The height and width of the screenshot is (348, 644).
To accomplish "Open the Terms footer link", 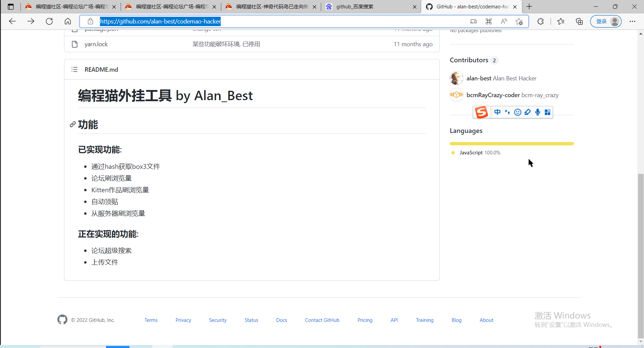I will pyautogui.click(x=151, y=320).
